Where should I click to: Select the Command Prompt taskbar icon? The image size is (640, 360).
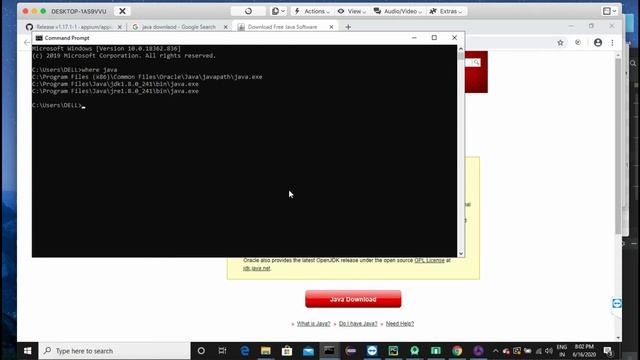[329, 351]
